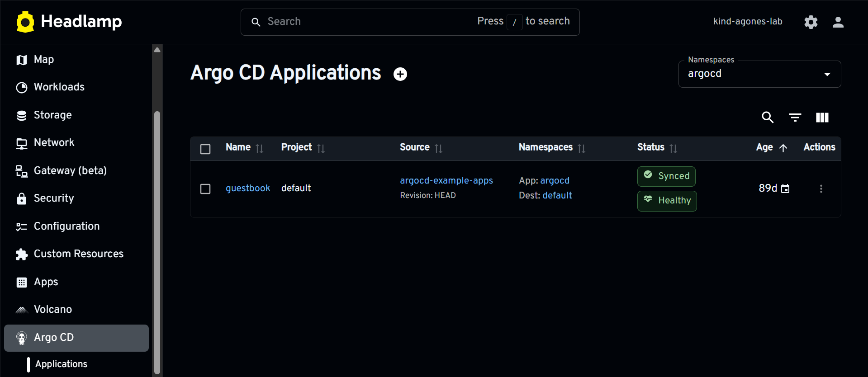Check the guestbook row checkbox
Image resolution: width=868 pixels, height=377 pixels.
point(205,188)
